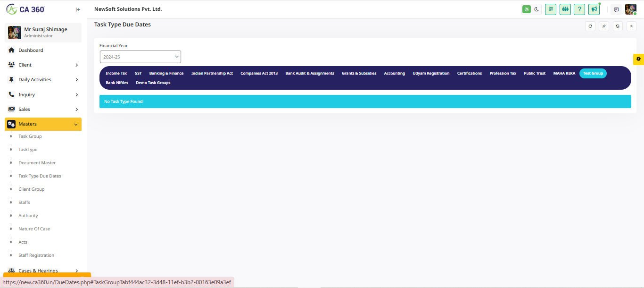Select the Test Group tab

(593, 73)
